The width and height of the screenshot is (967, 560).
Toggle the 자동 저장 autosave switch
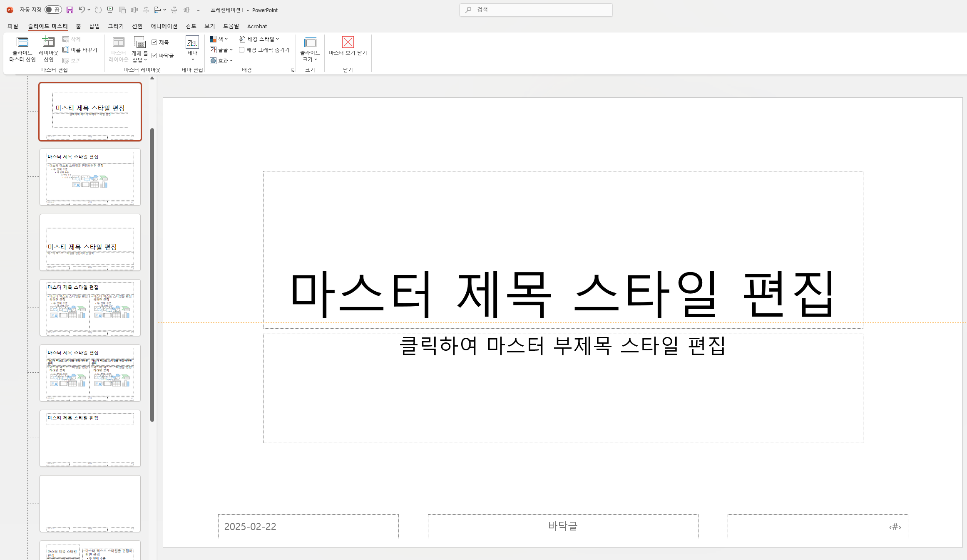pos(53,10)
